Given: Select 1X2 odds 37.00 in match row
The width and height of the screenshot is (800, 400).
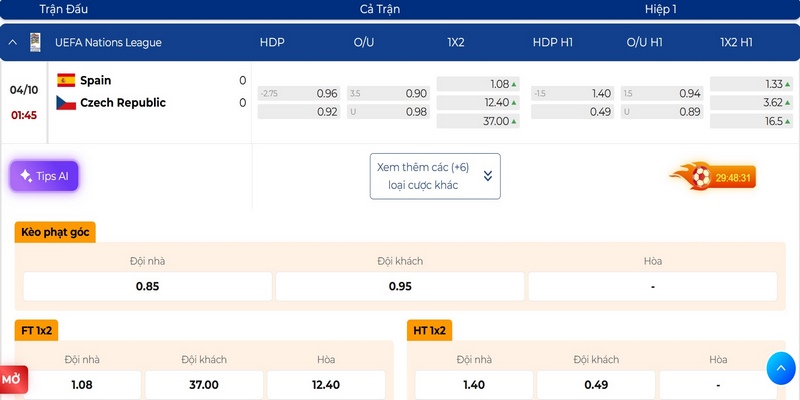Looking at the screenshot, I should pos(478,121).
